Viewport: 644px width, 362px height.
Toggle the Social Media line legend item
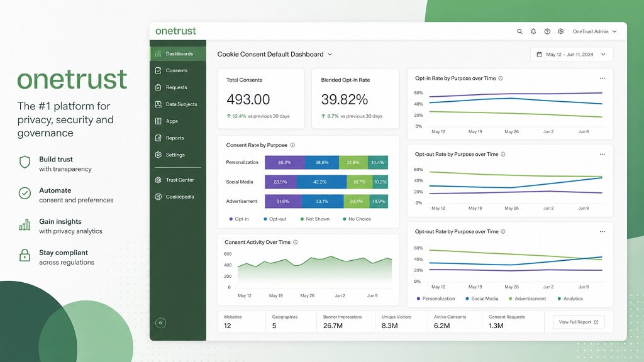(x=482, y=299)
